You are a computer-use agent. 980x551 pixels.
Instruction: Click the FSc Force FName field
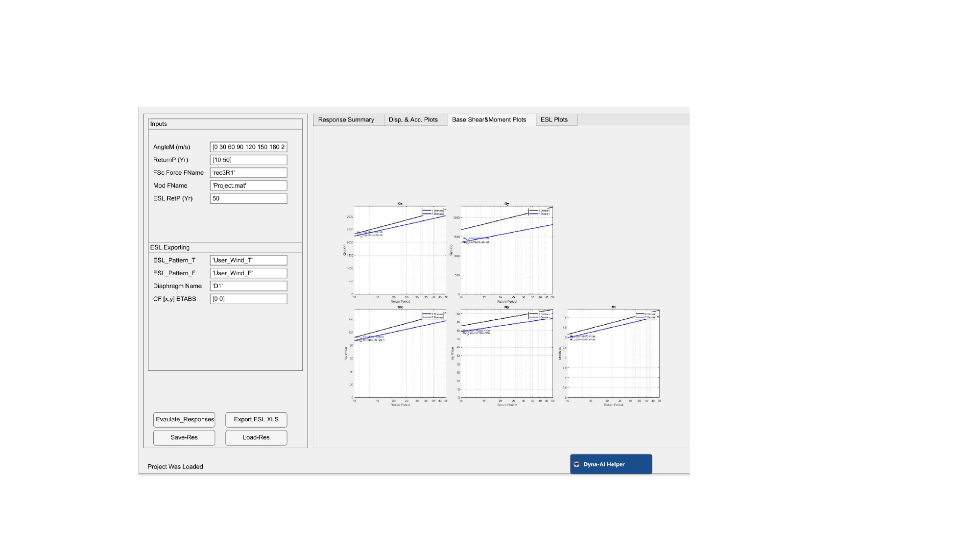tap(248, 172)
